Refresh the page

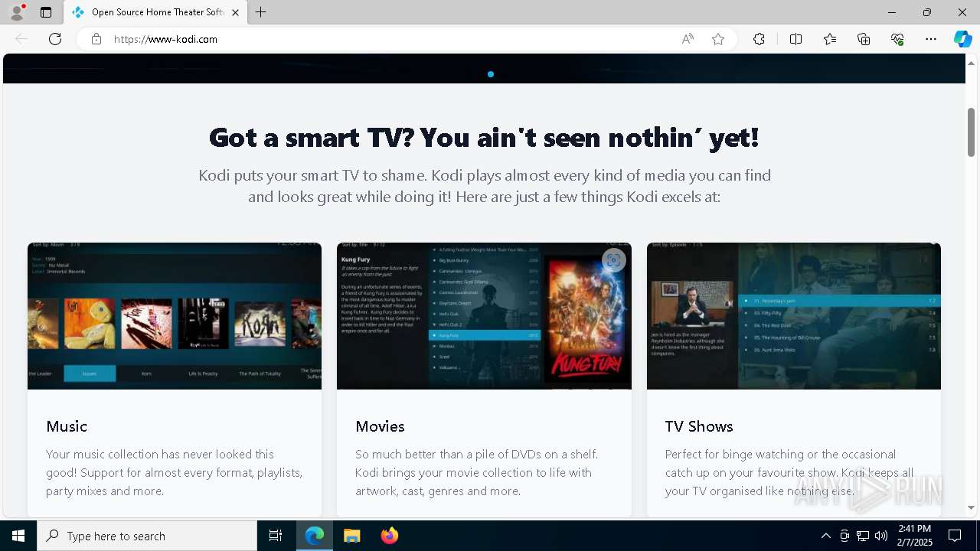(55, 39)
